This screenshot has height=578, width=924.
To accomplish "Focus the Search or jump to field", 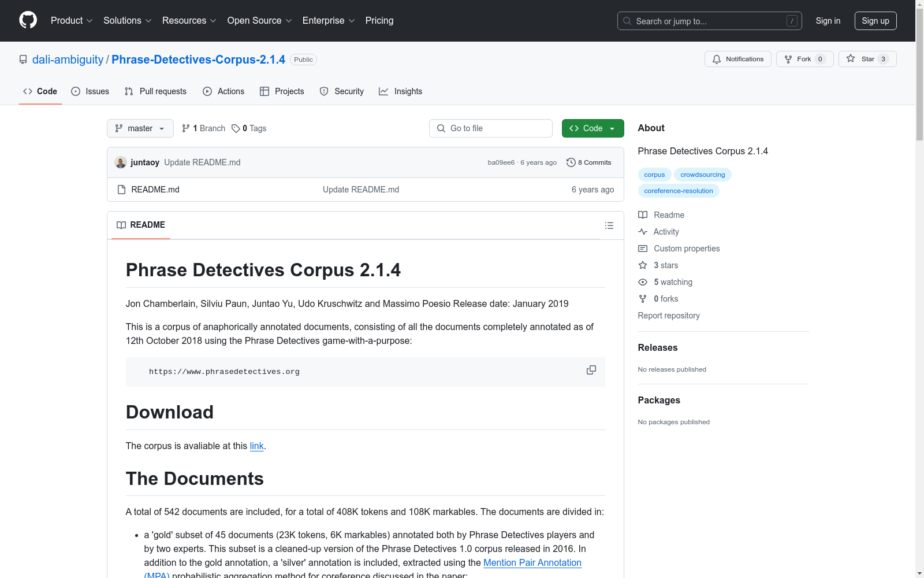I will click(x=709, y=21).
